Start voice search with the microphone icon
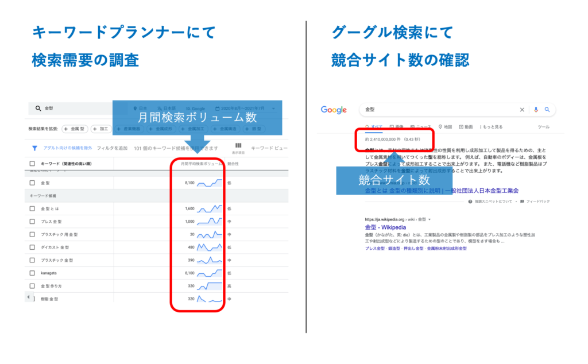The height and width of the screenshot is (364, 588). (x=536, y=110)
